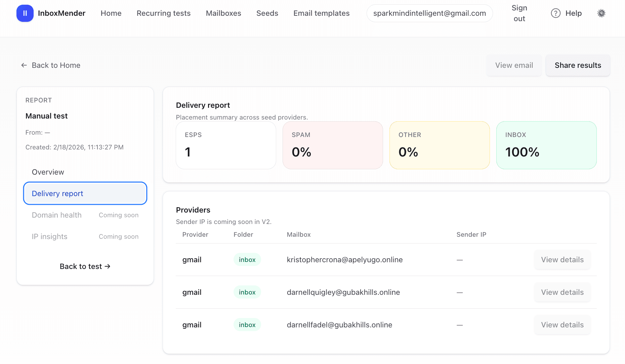Switch to the Seeds section
This screenshot has height=364, width=625.
pos(267,13)
